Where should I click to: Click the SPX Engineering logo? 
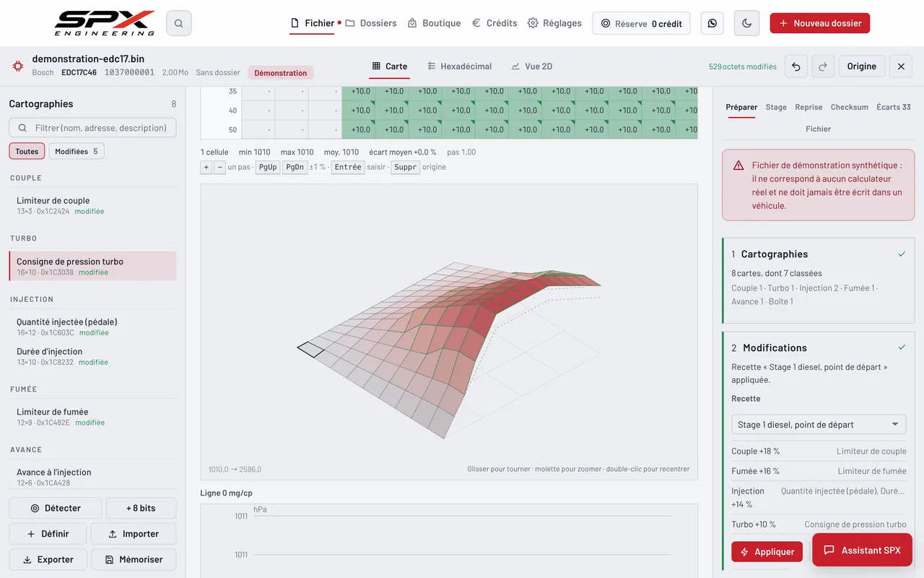tap(105, 23)
